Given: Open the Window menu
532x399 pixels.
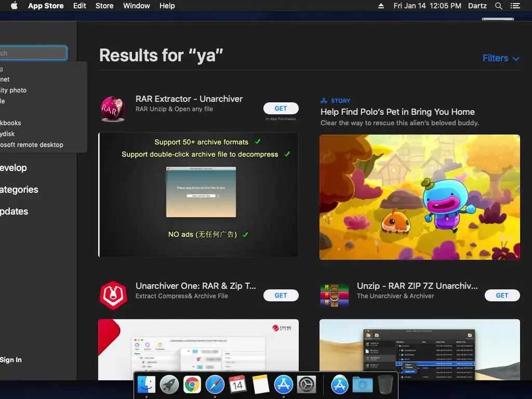Looking at the screenshot, I should [x=137, y=6].
